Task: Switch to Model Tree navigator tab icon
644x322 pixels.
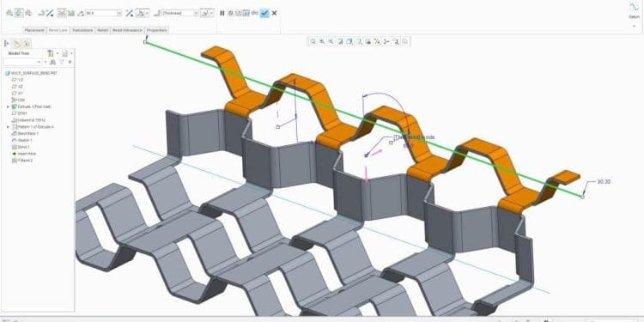Action: click(7, 43)
